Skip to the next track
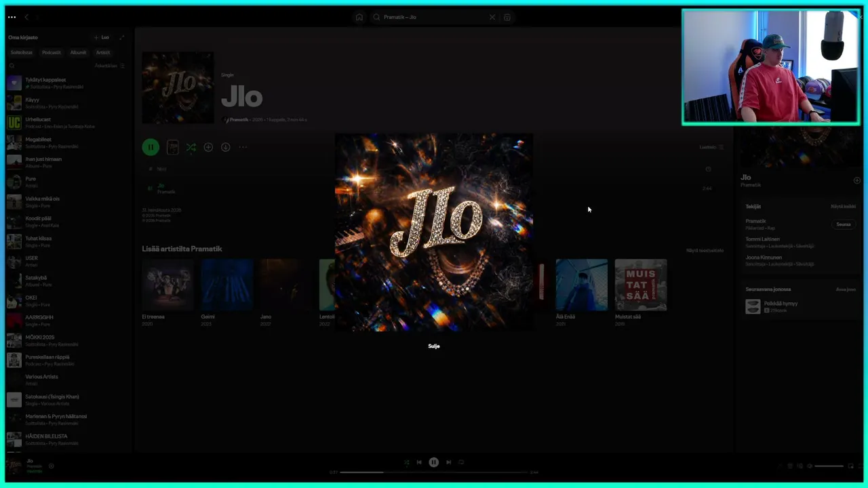The height and width of the screenshot is (488, 868). (448, 462)
